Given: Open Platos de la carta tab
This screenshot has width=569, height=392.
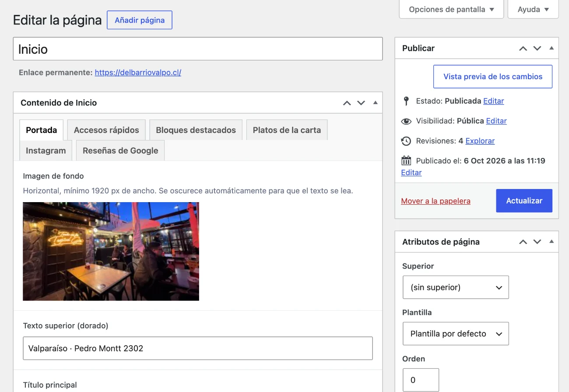Looking at the screenshot, I should click(x=287, y=130).
